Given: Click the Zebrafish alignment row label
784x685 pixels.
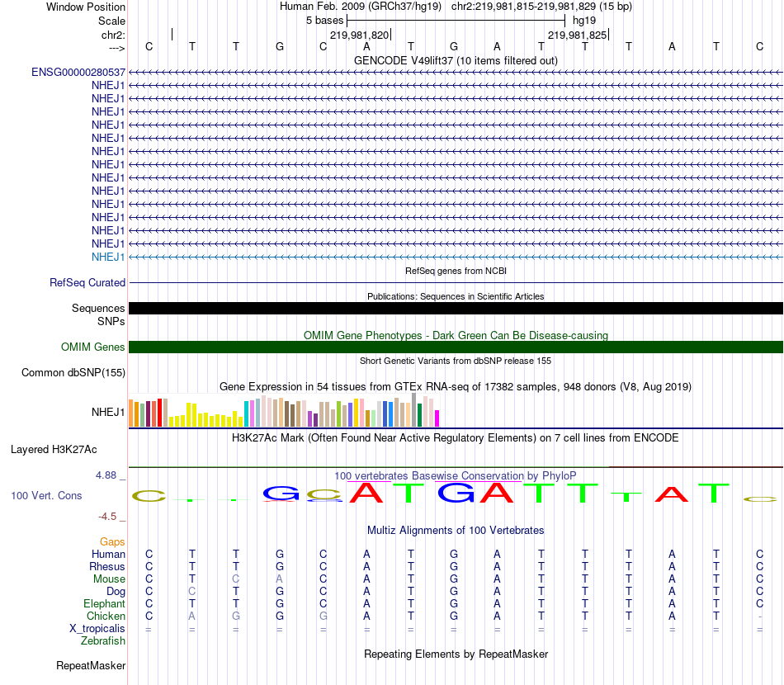Looking at the screenshot, I should coord(103,641).
